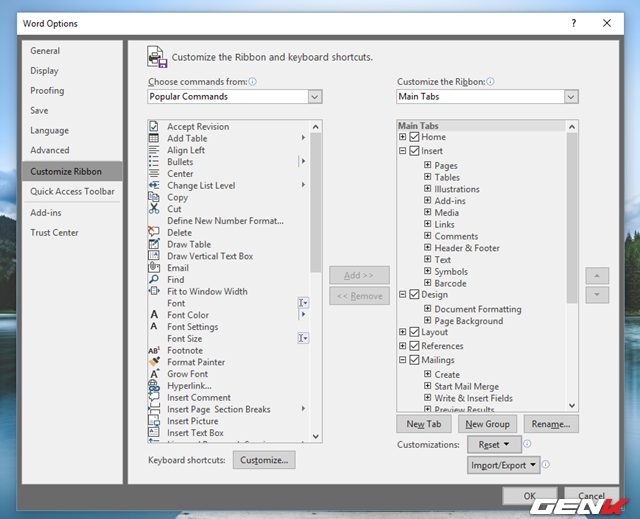The height and width of the screenshot is (519, 640).
Task: Click the Rename button
Action: point(551,424)
